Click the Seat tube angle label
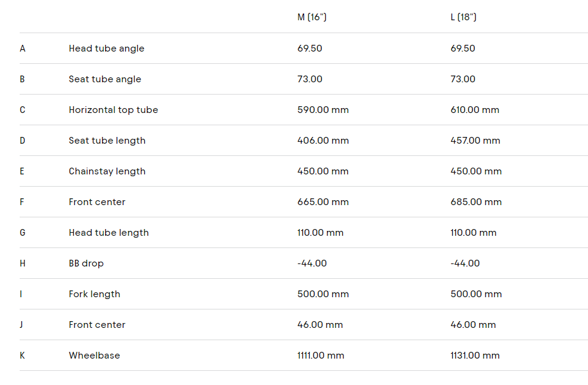The image size is (588, 385). (x=105, y=79)
